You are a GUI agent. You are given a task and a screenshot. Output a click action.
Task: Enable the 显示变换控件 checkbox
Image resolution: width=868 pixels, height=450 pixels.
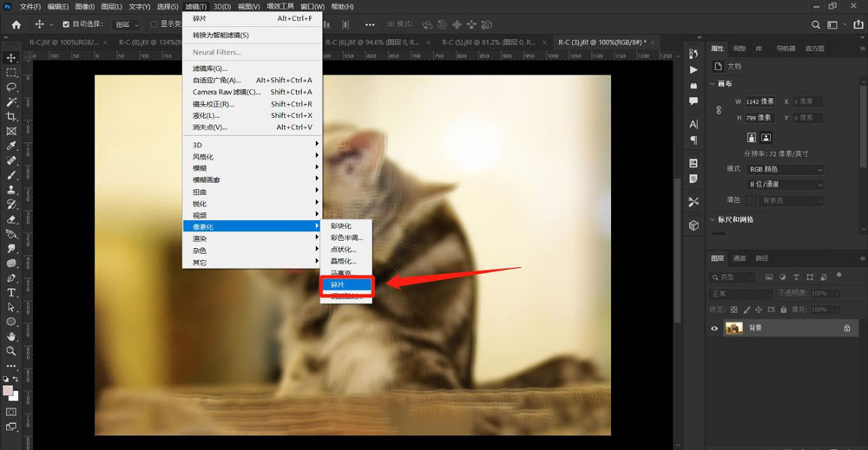(x=155, y=24)
